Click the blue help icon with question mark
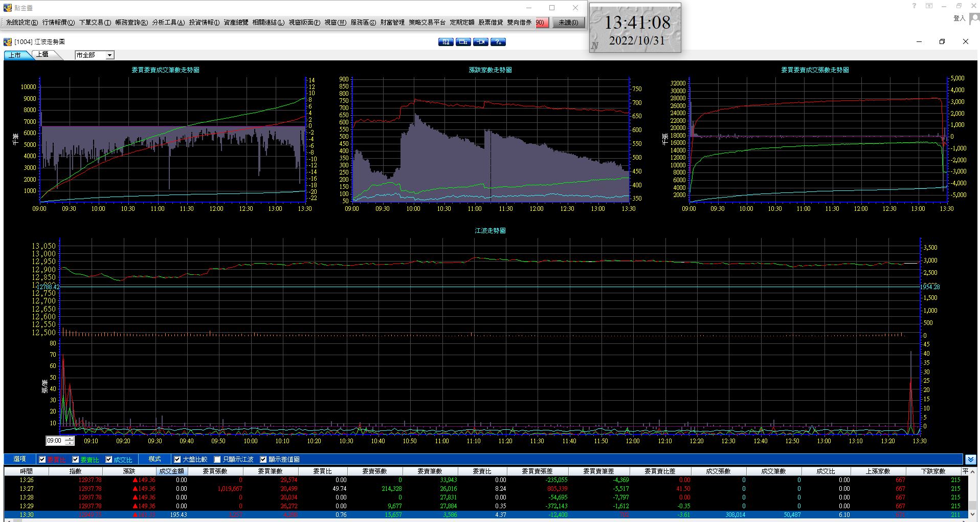The height and width of the screenshot is (522, 980). [x=498, y=42]
